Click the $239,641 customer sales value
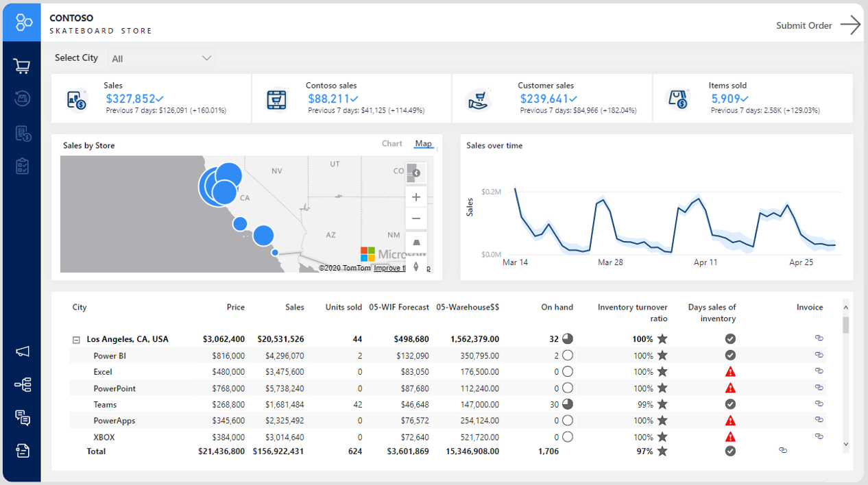 pos(545,99)
